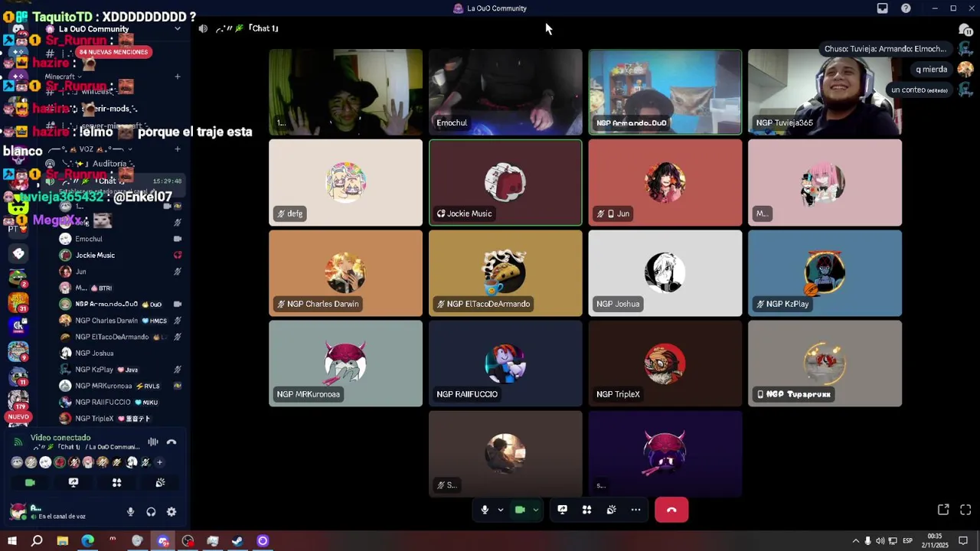Select NGP Charles Darwin in member list
Viewport: 980px width, 551px height.
tap(120, 321)
